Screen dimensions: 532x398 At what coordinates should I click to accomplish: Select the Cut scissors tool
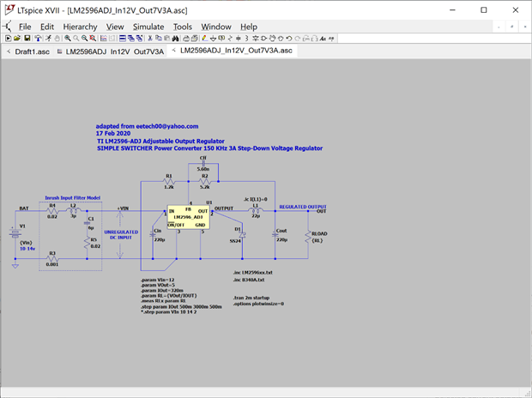point(150,39)
